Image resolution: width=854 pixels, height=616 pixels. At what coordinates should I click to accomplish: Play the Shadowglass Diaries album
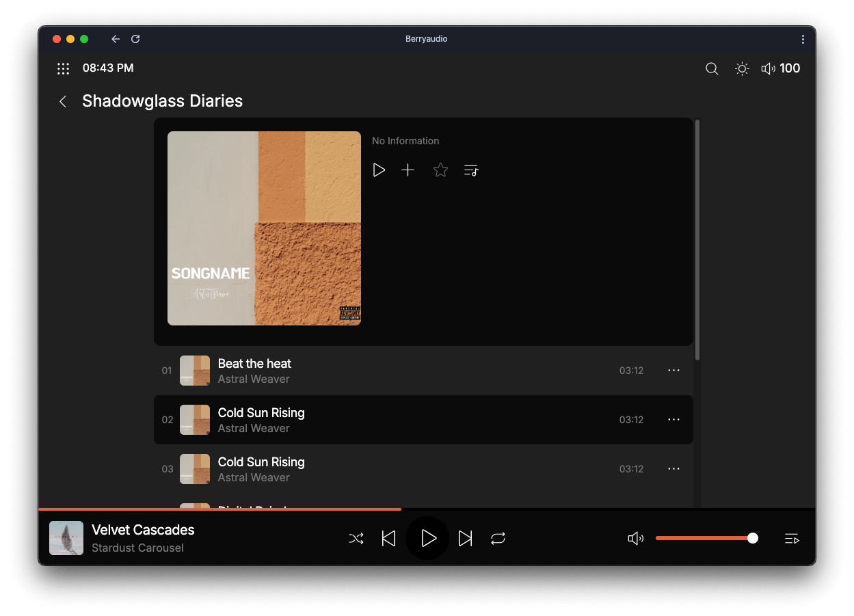pos(379,170)
